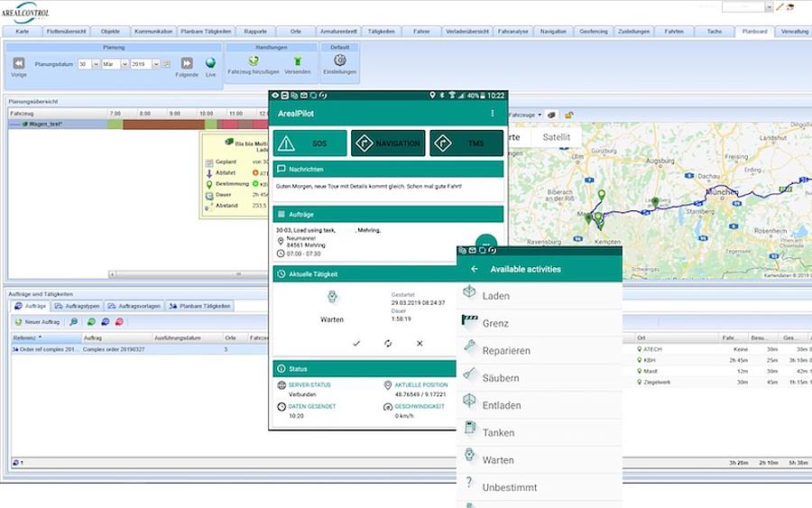Confirm current activity with checkmark icon

[356, 343]
